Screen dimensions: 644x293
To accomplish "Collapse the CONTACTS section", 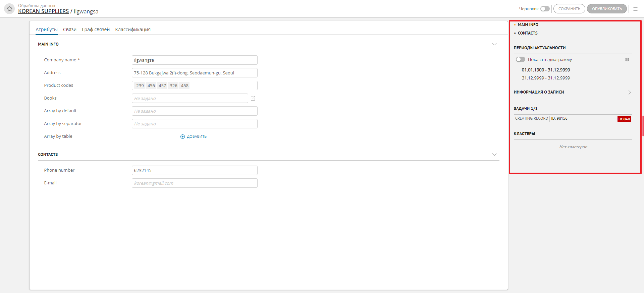I will click(x=494, y=155).
